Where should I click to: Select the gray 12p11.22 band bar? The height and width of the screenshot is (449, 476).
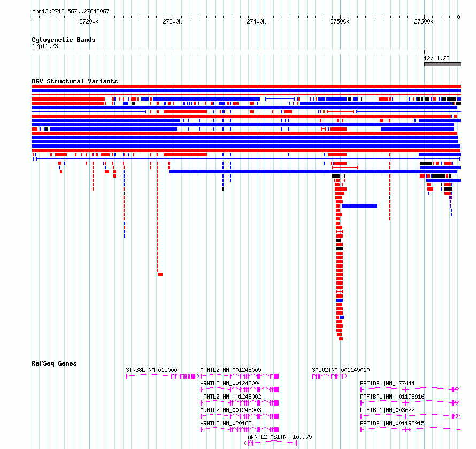click(x=443, y=64)
